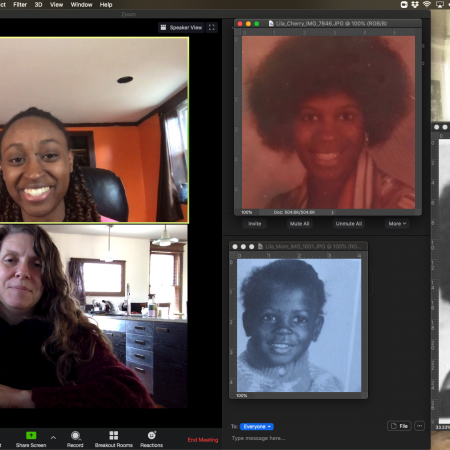Open Zoom Reactions
This screenshot has height=450, width=450.
tap(152, 439)
